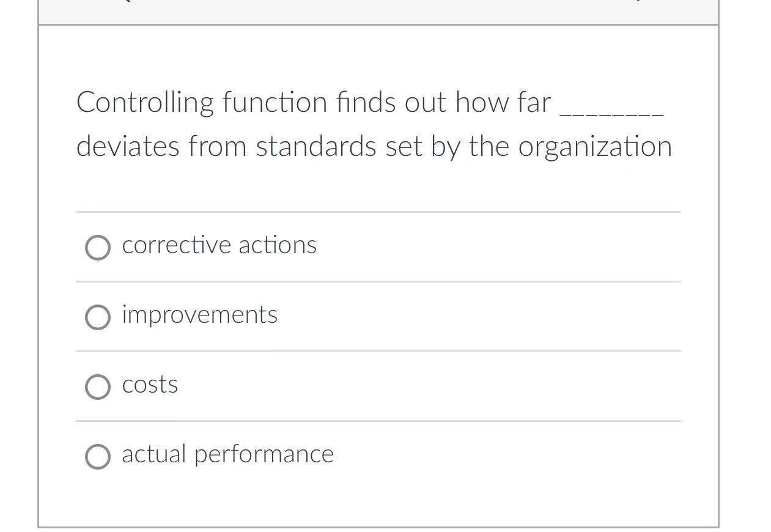Click the 'corrective actions' answer label text
Screen dimensions: 771x532
point(219,245)
